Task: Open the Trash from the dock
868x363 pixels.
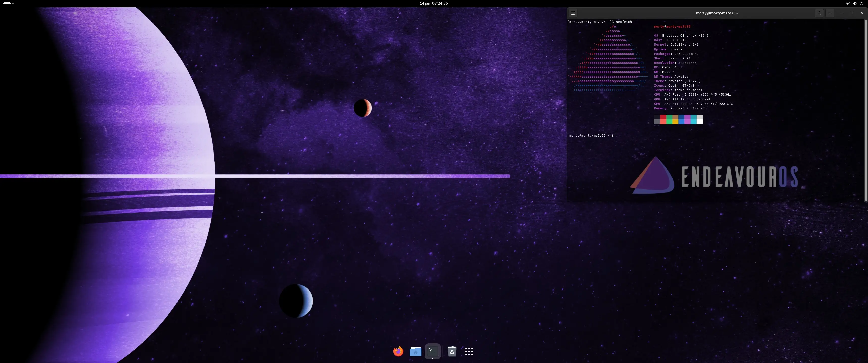Action: [452, 351]
